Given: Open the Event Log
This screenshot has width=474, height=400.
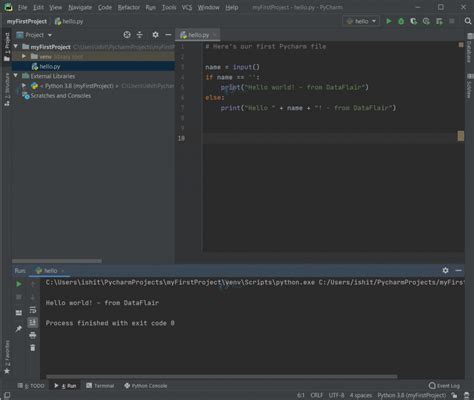Looking at the screenshot, I should coord(444,386).
